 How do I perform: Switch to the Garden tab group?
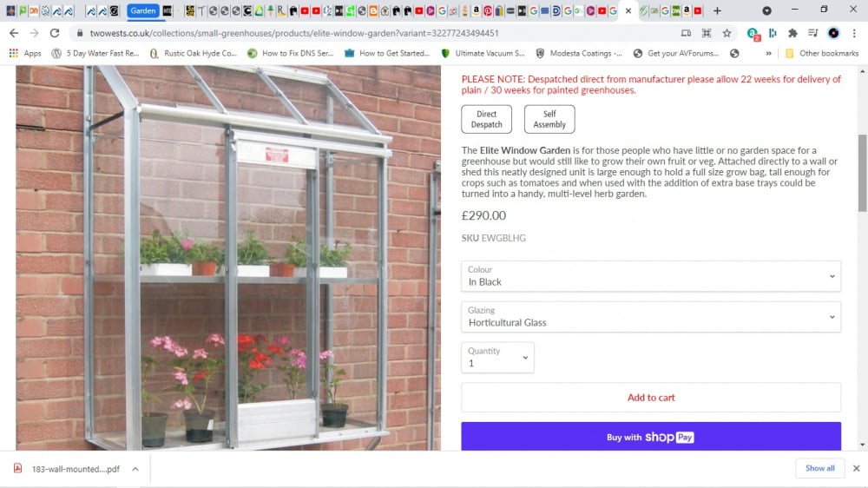pyautogui.click(x=143, y=10)
